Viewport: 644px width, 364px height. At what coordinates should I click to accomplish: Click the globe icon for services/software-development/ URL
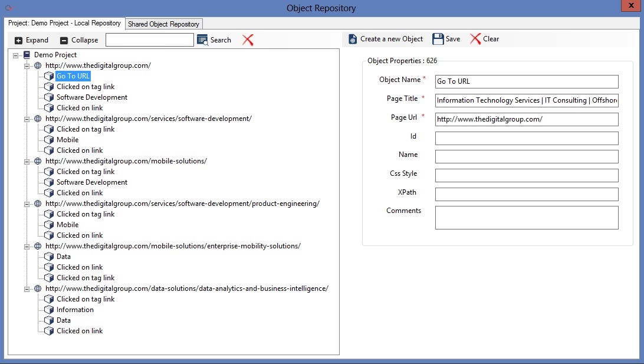pos(38,119)
